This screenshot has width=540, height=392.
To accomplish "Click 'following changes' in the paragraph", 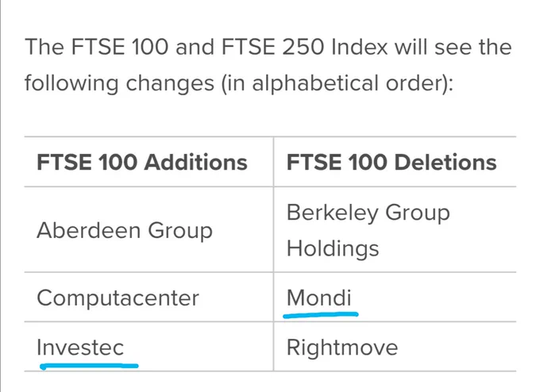I will 119,83.
